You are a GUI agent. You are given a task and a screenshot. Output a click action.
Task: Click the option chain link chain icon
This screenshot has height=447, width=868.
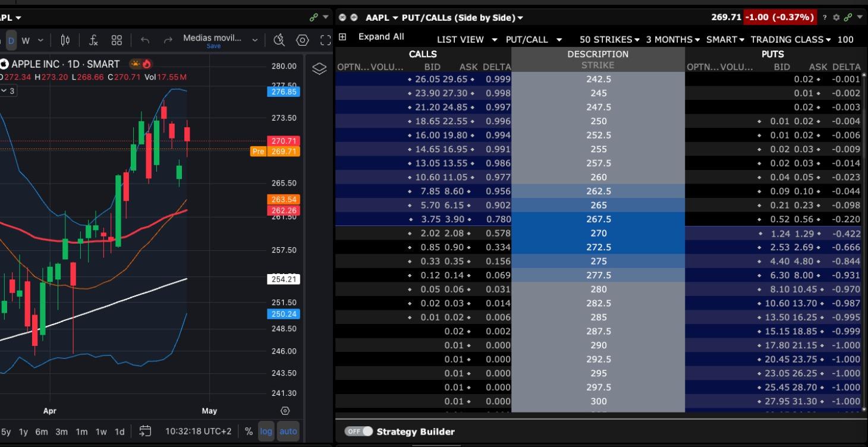848,18
